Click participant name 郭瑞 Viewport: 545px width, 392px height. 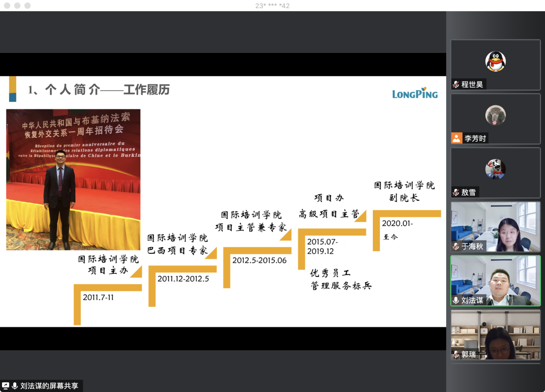(468, 355)
